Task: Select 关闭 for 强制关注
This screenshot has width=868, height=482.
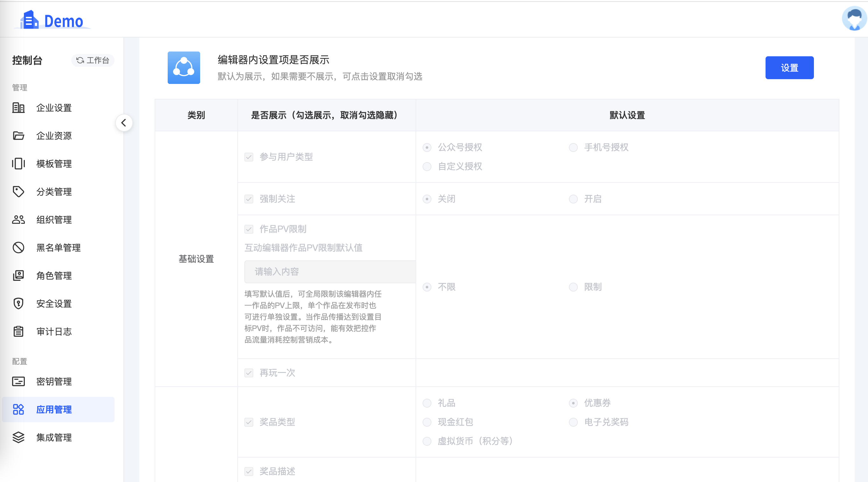Action: [x=427, y=199]
